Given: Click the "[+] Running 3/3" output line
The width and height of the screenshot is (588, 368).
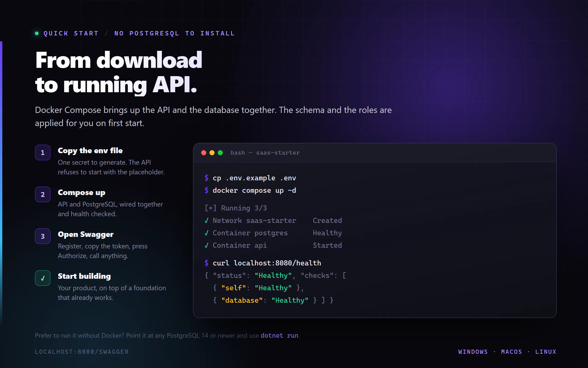Looking at the screenshot, I should click(x=236, y=208).
